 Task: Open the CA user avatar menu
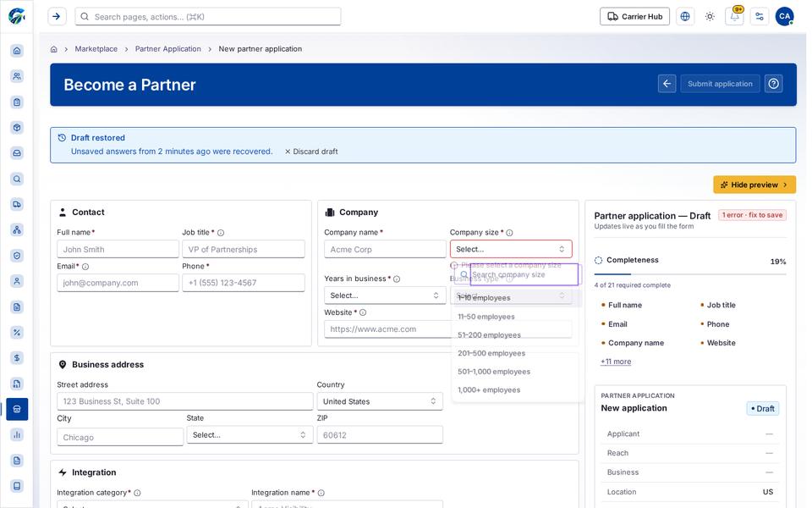(x=785, y=17)
